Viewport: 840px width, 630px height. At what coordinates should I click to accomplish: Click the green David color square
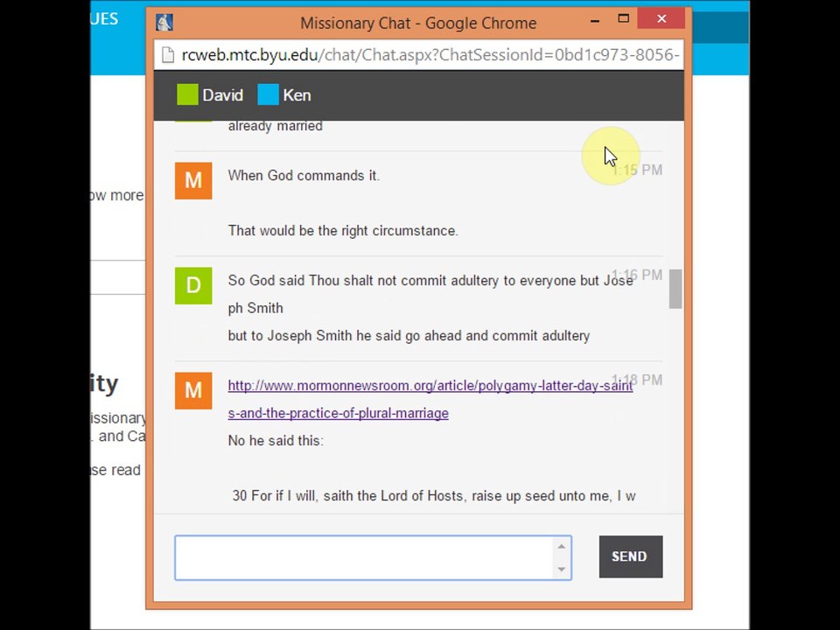coord(187,94)
